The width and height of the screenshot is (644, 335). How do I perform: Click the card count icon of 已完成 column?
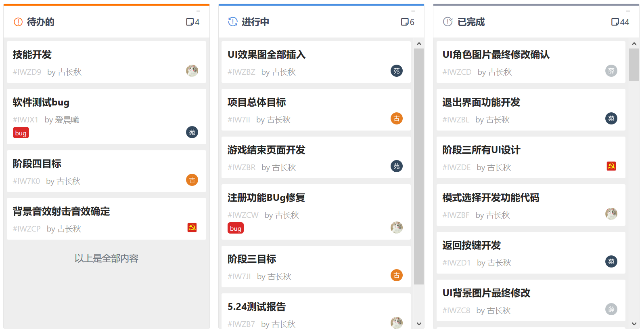click(x=615, y=22)
